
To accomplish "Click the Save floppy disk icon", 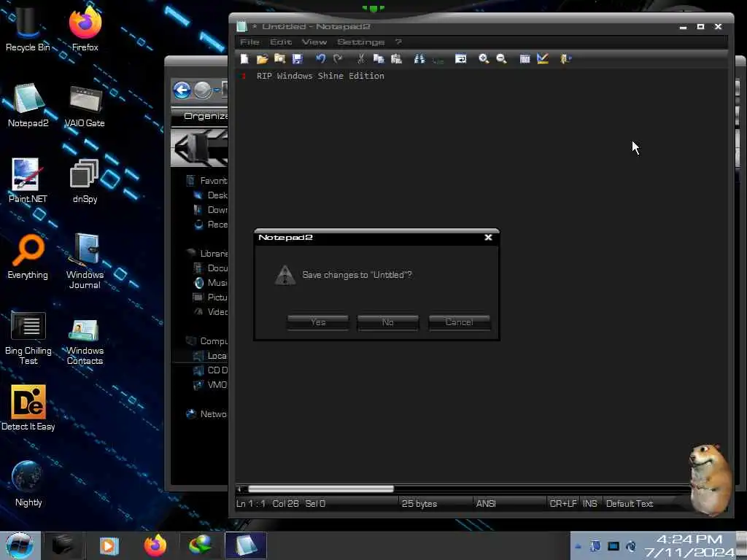I will 298,58.
